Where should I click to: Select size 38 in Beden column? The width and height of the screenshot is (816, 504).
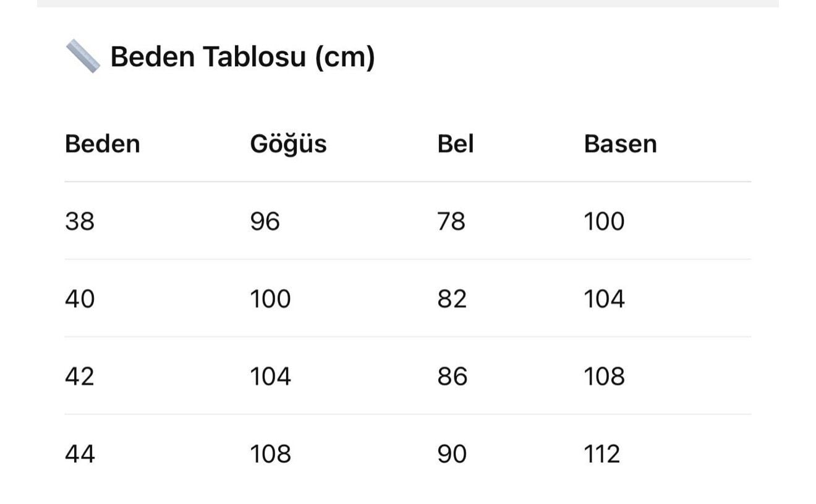(x=80, y=221)
